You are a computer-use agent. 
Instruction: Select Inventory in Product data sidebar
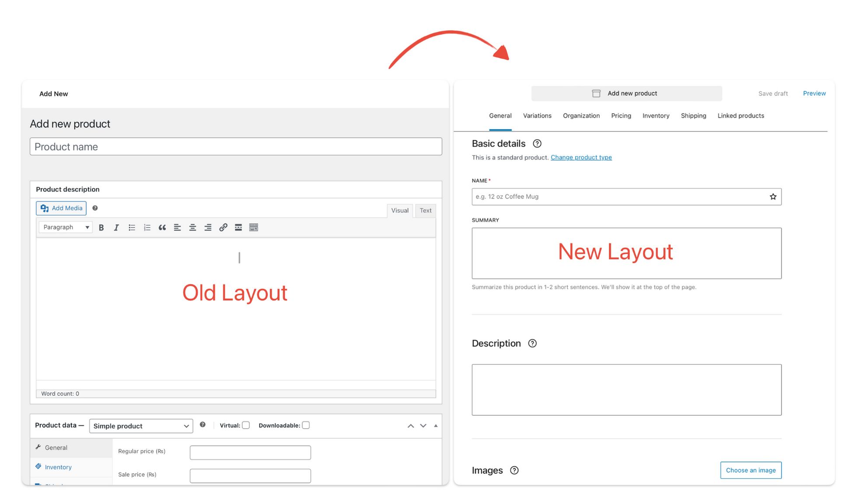[x=71, y=467]
